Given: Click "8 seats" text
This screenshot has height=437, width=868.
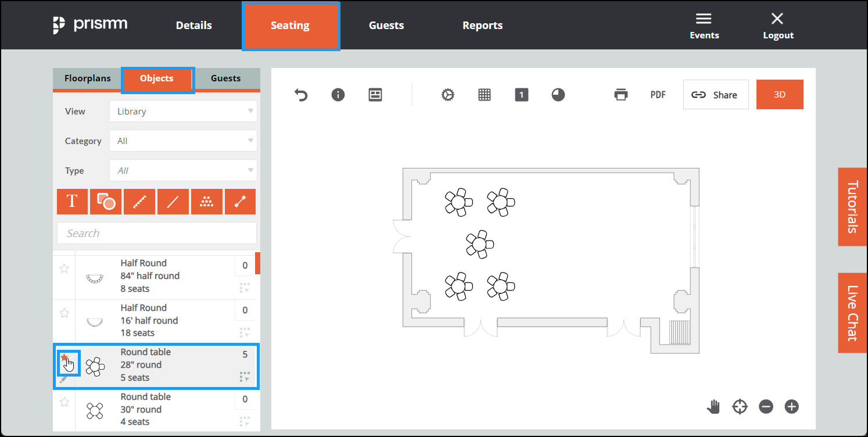Looking at the screenshot, I should (x=135, y=289).
